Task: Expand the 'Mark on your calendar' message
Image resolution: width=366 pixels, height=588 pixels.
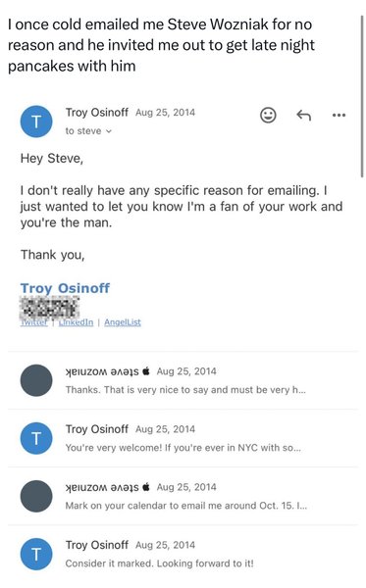Action: point(183,496)
